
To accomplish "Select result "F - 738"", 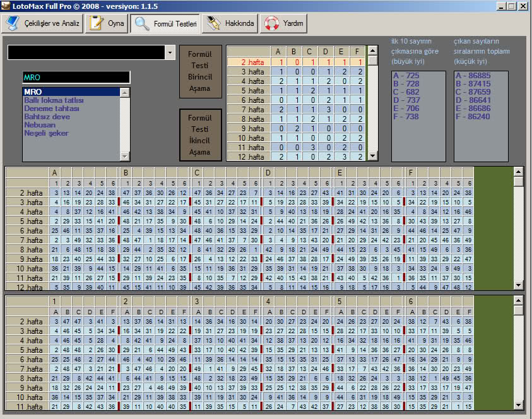I will click(x=406, y=116).
